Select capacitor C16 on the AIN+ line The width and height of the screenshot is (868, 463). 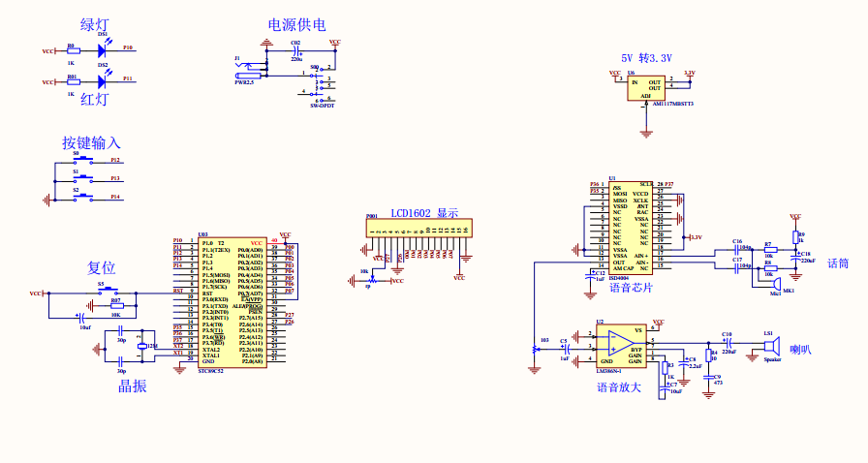point(737,250)
